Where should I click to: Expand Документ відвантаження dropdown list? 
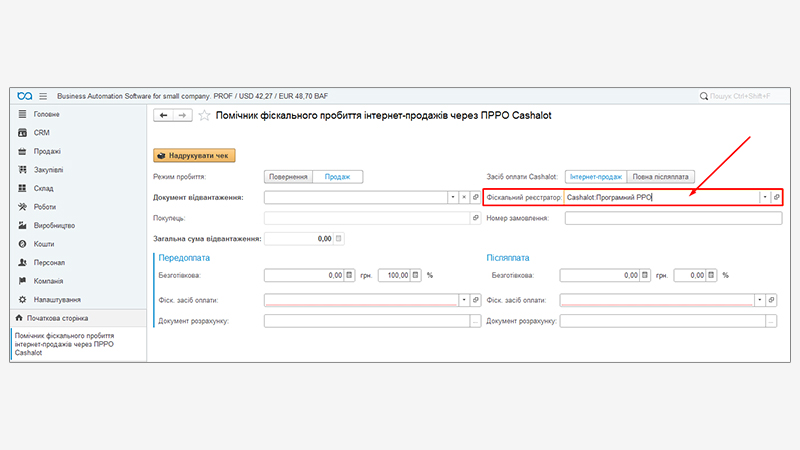tap(451, 198)
